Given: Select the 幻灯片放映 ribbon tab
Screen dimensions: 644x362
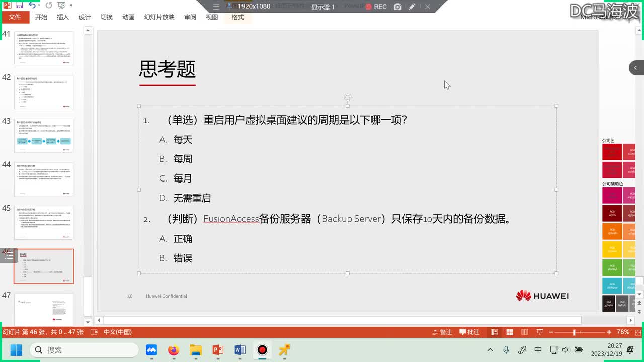Looking at the screenshot, I should click(x=159, y=17).
